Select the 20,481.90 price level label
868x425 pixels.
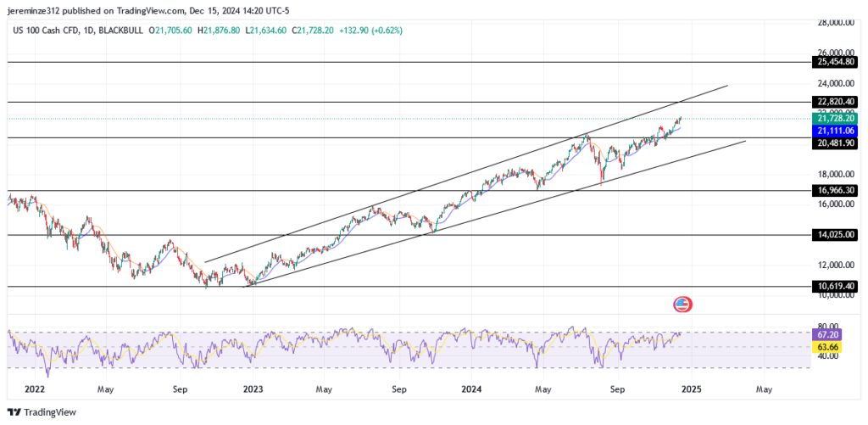click(834, 143)
